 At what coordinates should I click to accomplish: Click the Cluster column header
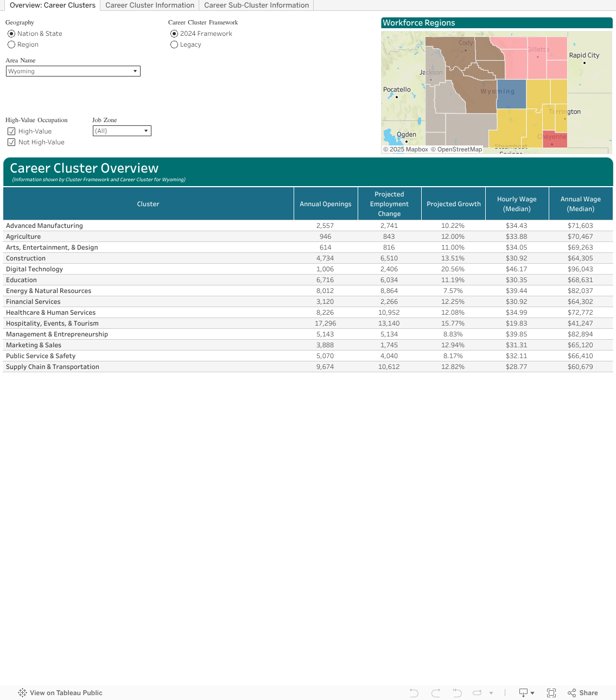coord(148,204)
